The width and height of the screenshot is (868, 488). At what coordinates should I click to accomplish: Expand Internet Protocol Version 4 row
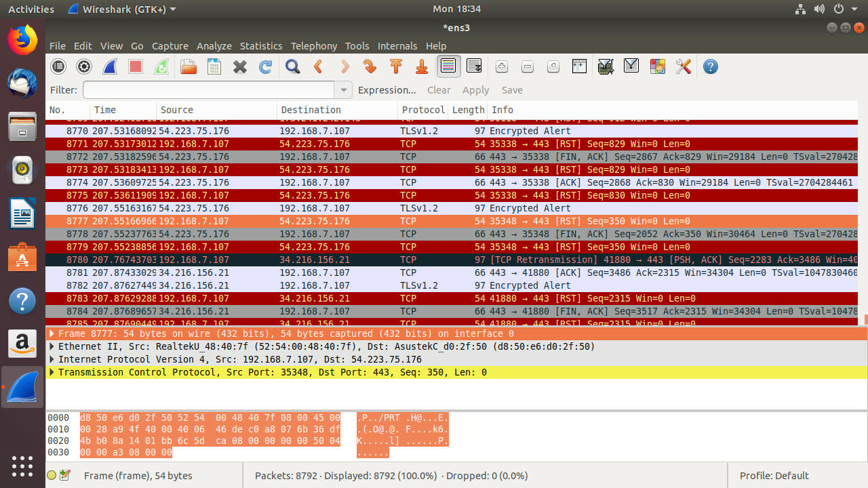coord(52,359)
